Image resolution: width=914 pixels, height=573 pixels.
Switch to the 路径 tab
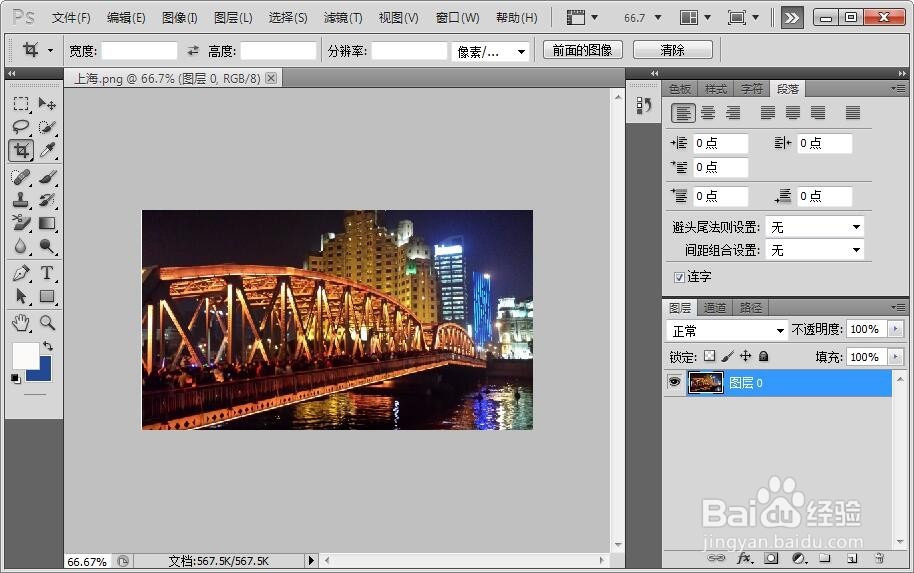750,308
